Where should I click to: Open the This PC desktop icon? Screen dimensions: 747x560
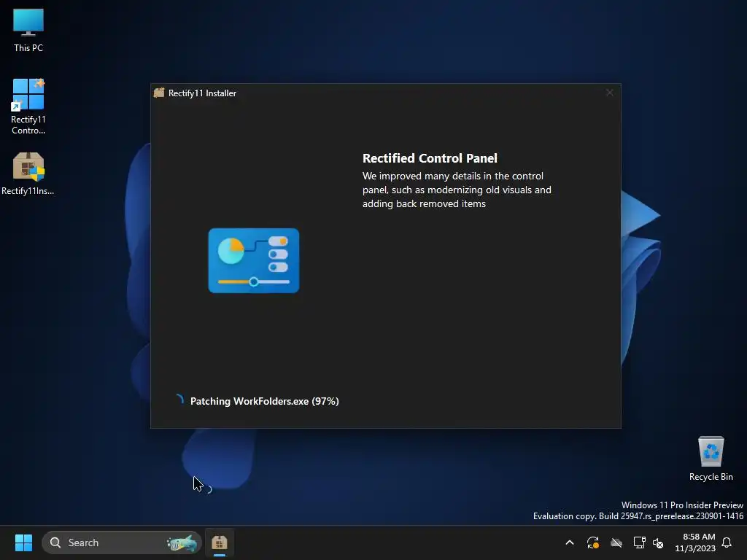tap(28, 30)
